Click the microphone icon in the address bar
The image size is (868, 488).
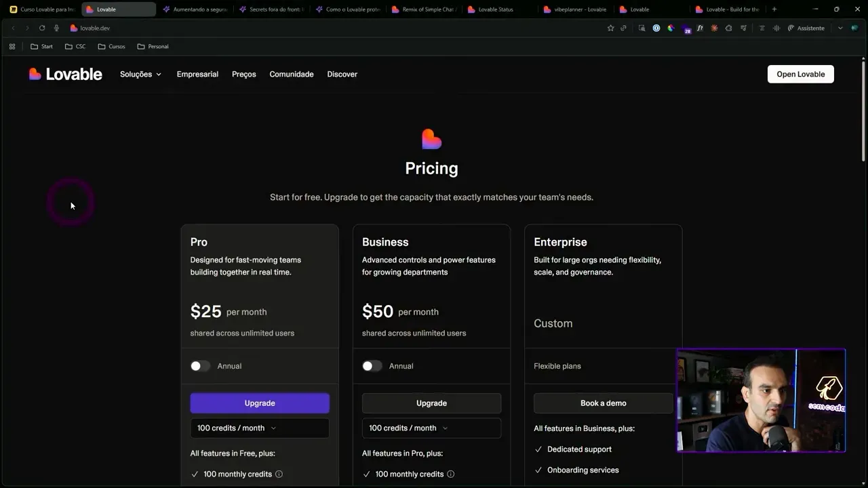[56, 28]
